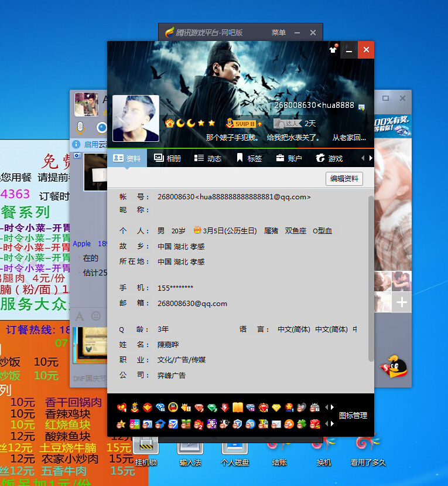The height and width of the screenshot is (486, 448).
Task: Click the 编辑资料 button
Action: pyautogui.click(x=344, y=179)
